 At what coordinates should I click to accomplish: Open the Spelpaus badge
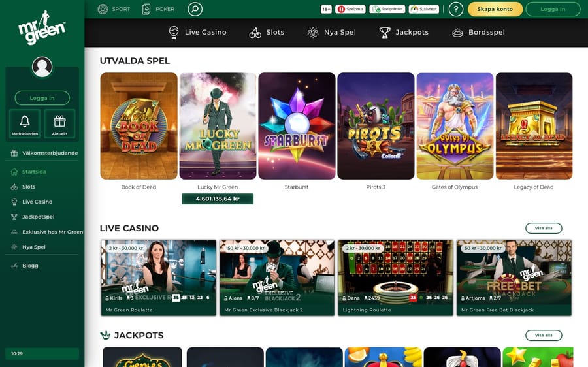pyautogui.click(x=350, y=9)
